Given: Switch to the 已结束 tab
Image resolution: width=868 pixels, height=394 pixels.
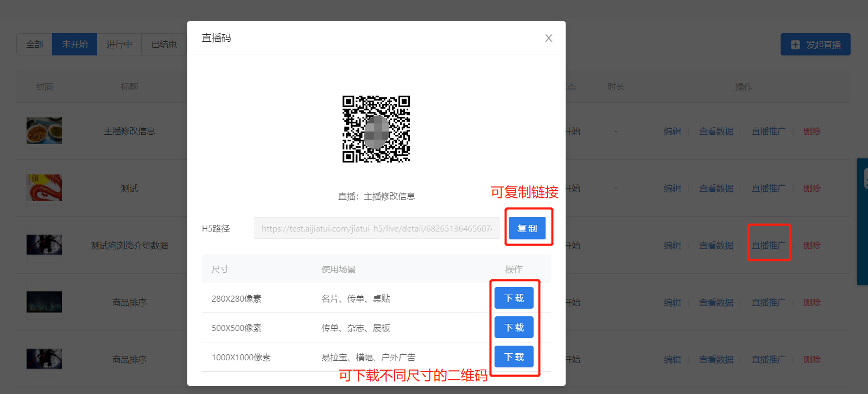Looking at the screenshot, I should [164, 44].
